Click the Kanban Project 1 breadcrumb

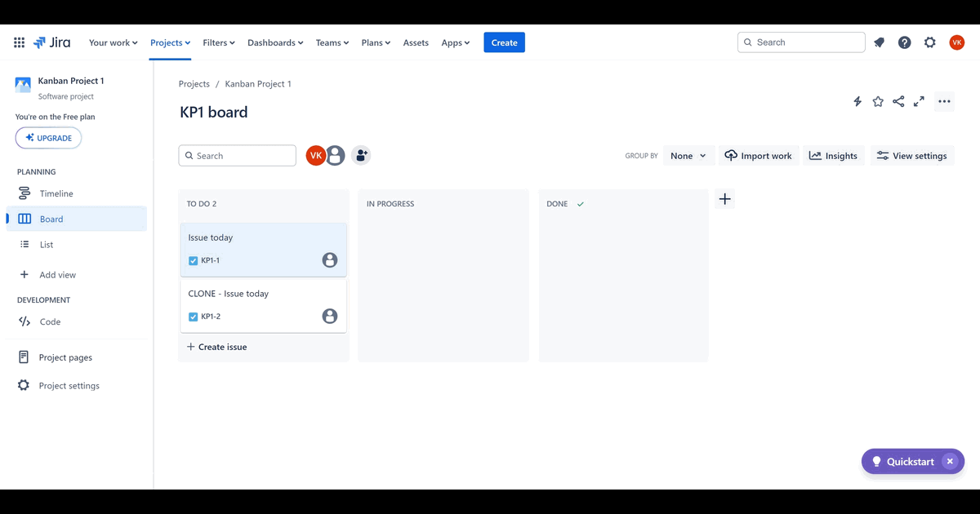(x=258, y=84)
